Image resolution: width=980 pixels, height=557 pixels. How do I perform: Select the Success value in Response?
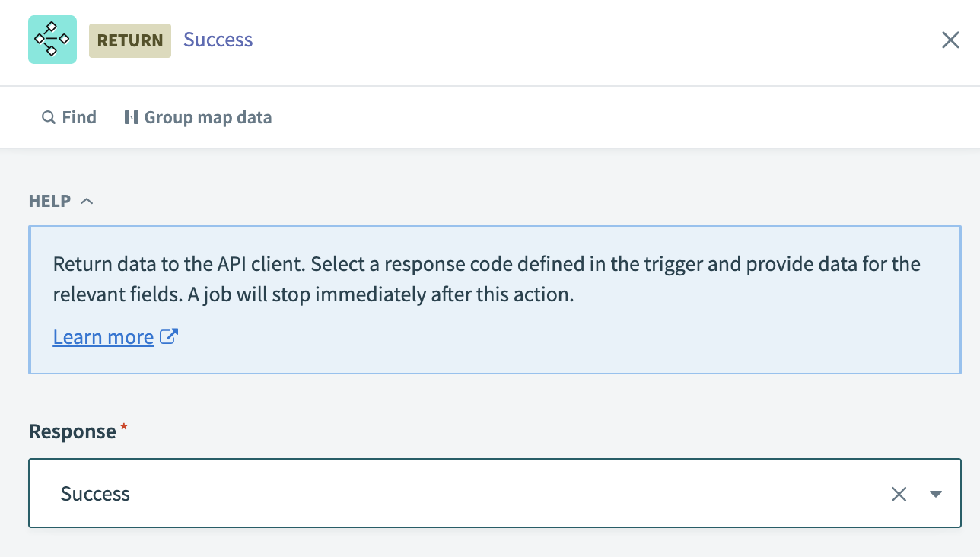coord(95,493)
